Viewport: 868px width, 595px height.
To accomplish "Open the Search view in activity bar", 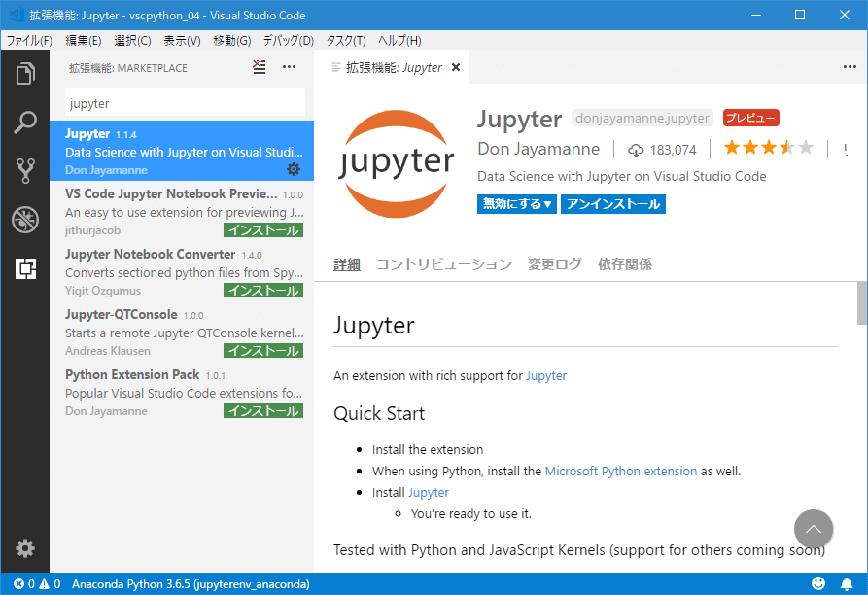I will tap(25, 122).
